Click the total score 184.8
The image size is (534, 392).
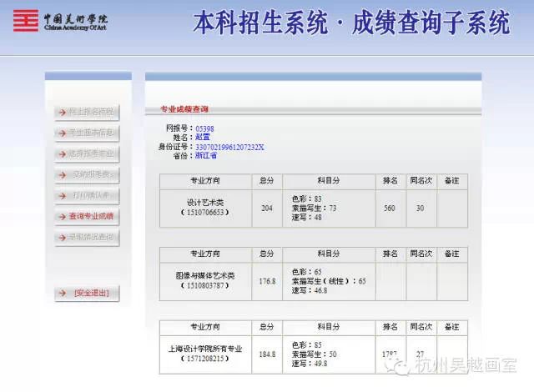point(267,354)
